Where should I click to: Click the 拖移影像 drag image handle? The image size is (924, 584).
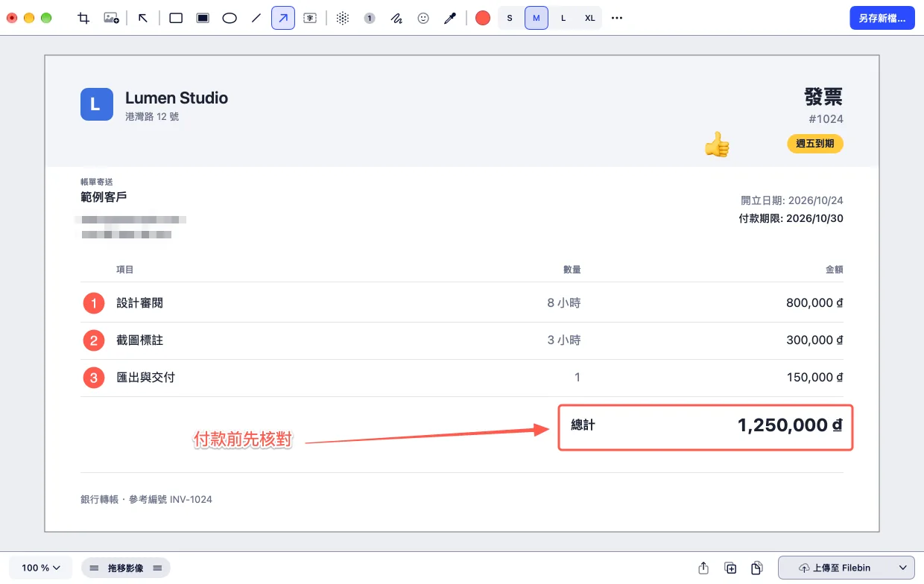point(125,568)
